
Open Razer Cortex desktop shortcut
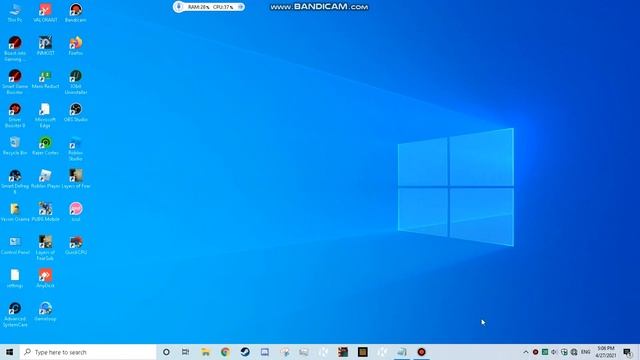click(45, 145)
